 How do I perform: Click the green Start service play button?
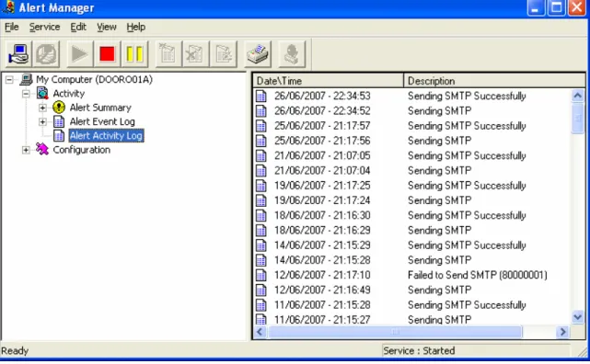click(79, 54)
